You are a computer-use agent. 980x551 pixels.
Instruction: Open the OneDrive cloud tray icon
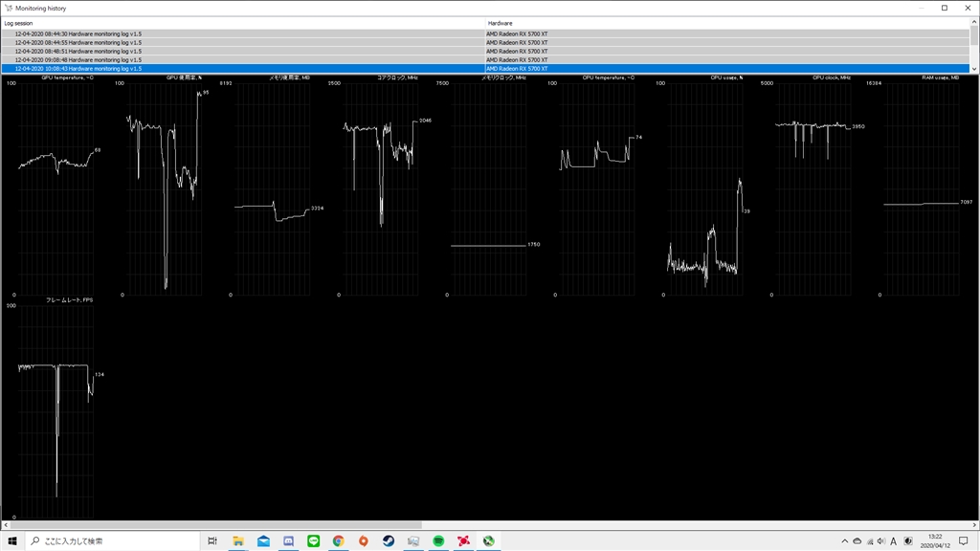point(857,541)
